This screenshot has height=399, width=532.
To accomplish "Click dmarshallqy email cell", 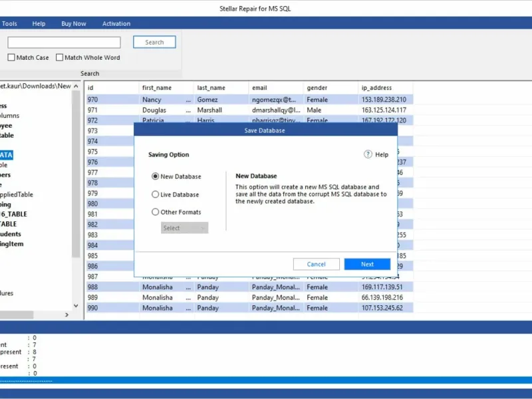I will (x=276, y=110).
